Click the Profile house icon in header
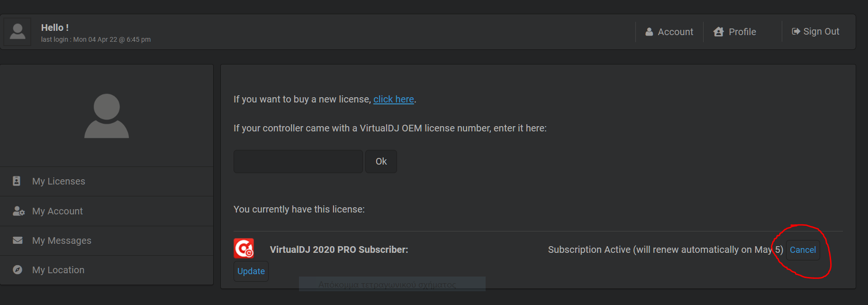This screenshot has width=868, height=305. click(x=719, y=32)
